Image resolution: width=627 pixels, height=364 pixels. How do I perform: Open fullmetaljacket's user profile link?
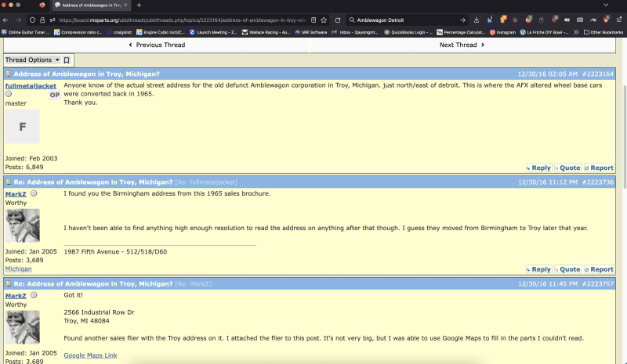coord(31,86)
